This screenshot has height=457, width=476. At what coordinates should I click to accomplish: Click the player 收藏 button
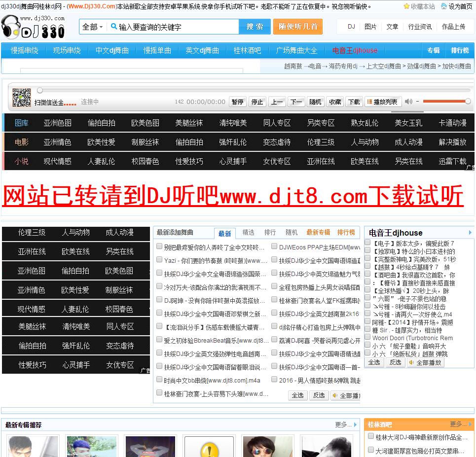(x=335, y=102)
